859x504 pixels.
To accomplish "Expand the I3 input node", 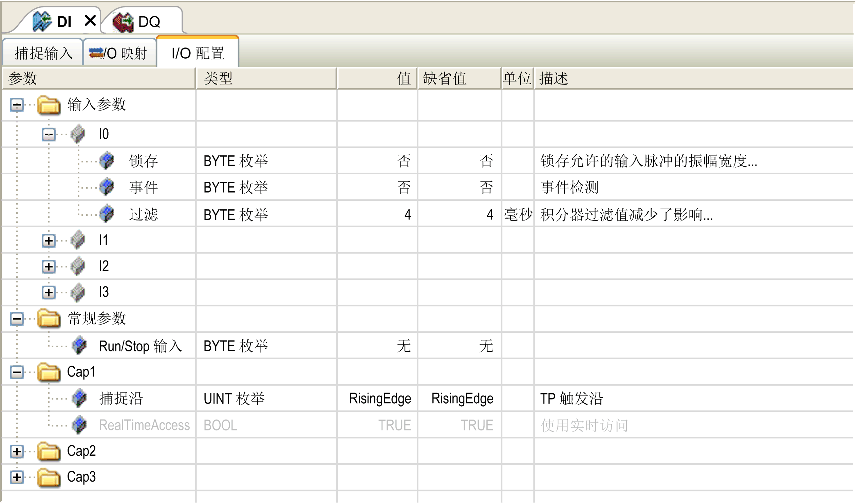I will point(49,293).
